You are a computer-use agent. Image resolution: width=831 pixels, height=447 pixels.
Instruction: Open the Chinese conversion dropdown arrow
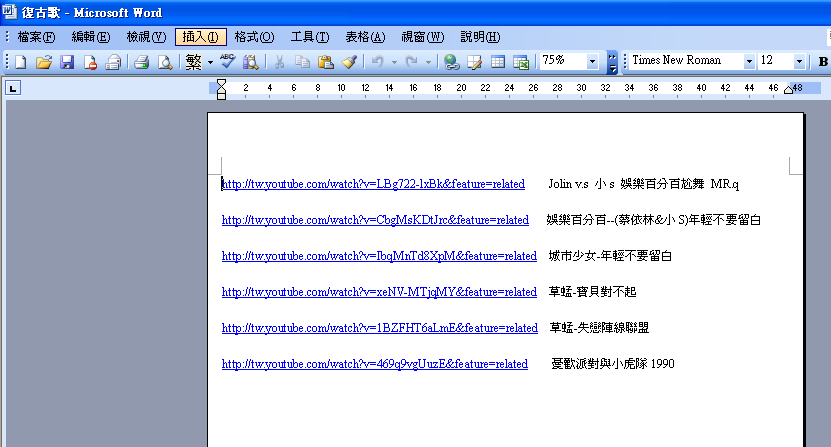pyautogui.click(x=210, y=62)
